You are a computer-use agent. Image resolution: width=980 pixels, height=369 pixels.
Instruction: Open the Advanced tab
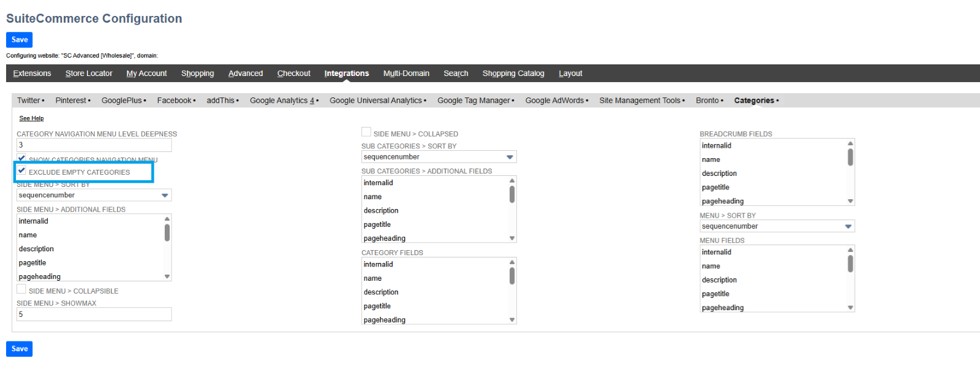pos(246,74)
